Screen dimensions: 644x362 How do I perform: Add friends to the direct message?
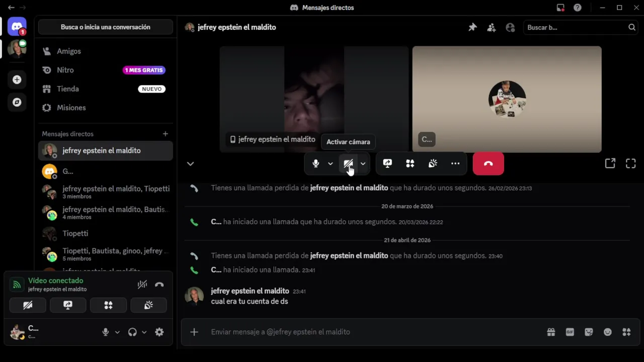(x=492, y=28)
